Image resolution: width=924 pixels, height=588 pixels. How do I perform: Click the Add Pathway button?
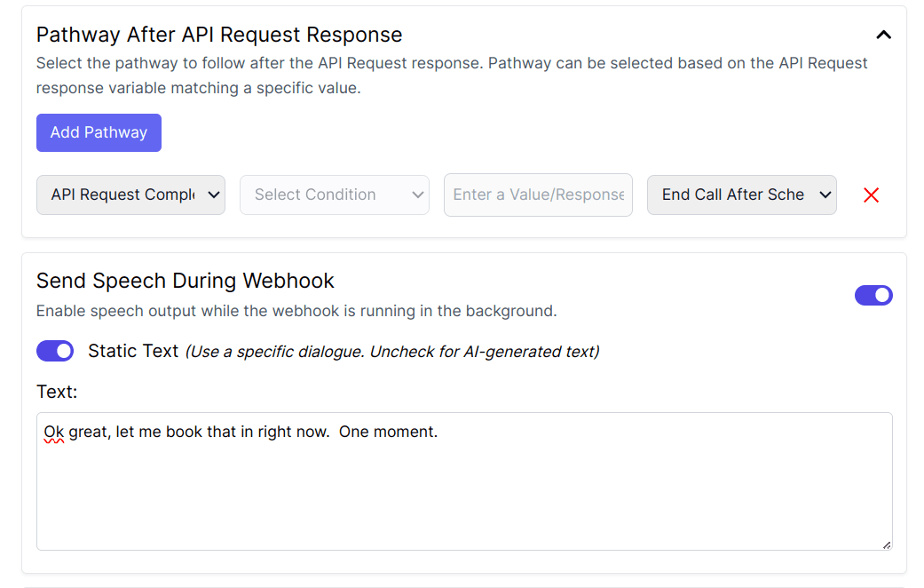(99, 132)
